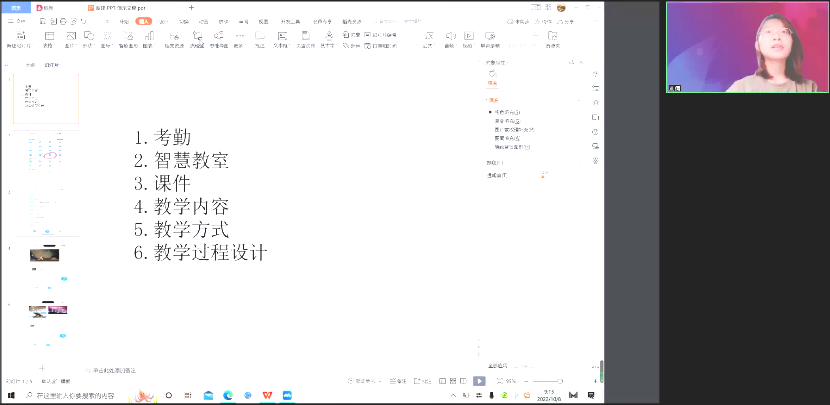This screenshot has height=405, width=830.
Task: Start slideshow from status bar play button
Action: (479, 381)
